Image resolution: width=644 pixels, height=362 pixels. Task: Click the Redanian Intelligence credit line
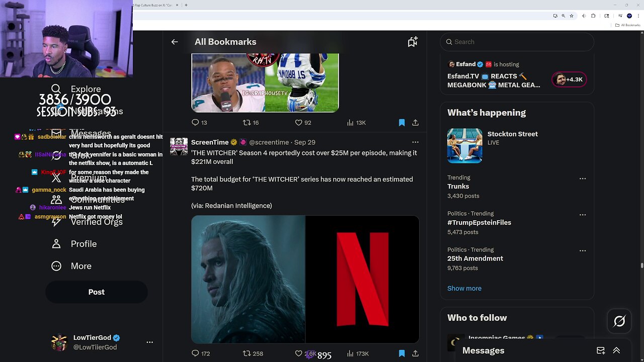231,206
